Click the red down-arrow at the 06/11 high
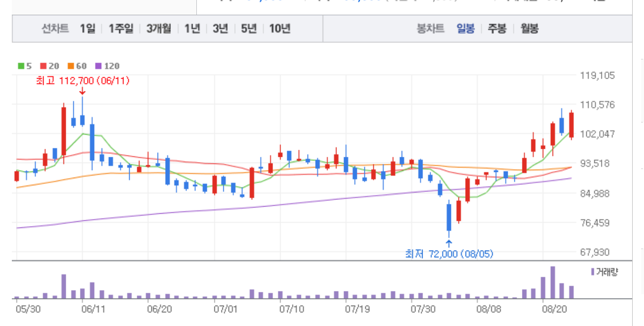This screenshot has height=326, width=644. pos(82,91)
